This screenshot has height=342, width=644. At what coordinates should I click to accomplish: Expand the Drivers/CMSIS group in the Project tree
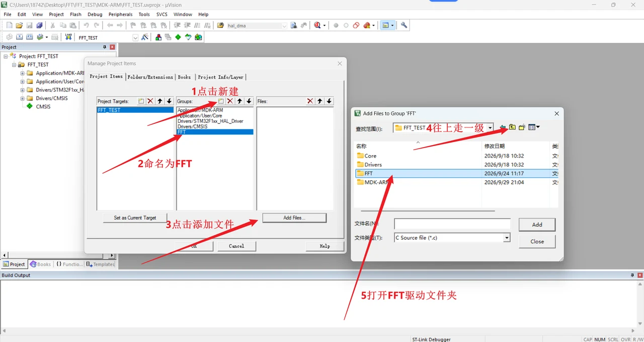(x=22, y=98)
